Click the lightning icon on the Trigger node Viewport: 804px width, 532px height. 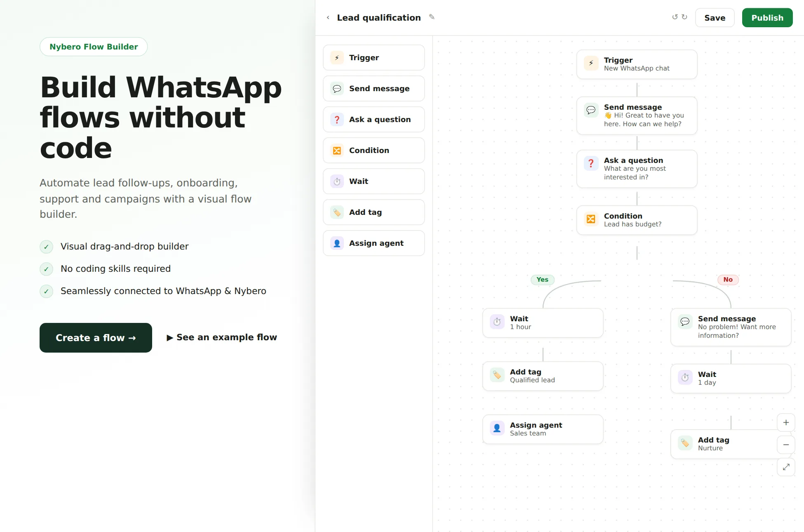coord(591,63)
